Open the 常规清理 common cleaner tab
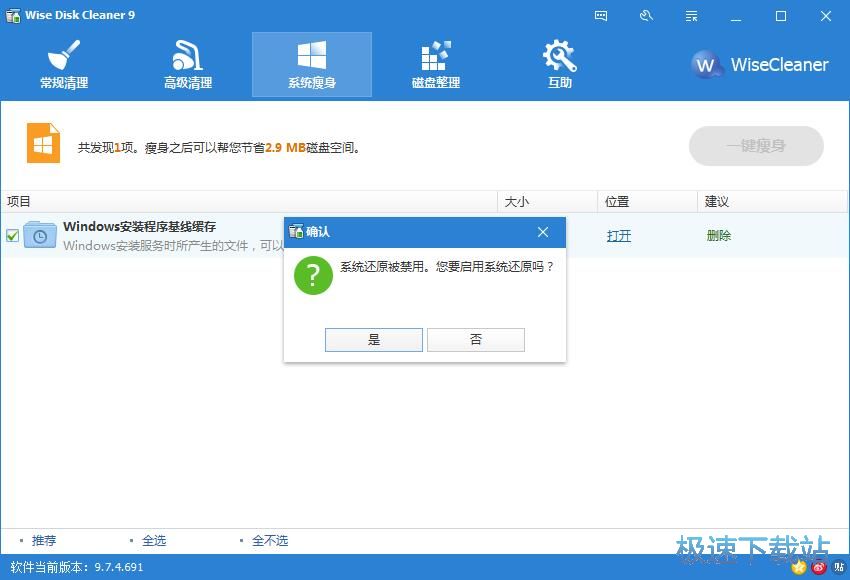 (64, 65)
